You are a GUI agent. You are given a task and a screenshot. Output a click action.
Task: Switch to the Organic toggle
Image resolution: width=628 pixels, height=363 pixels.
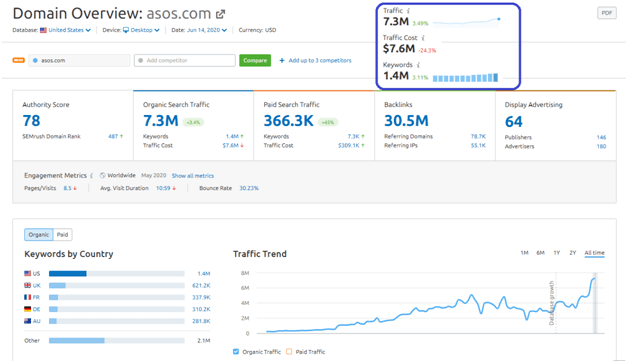click(39, 235)
